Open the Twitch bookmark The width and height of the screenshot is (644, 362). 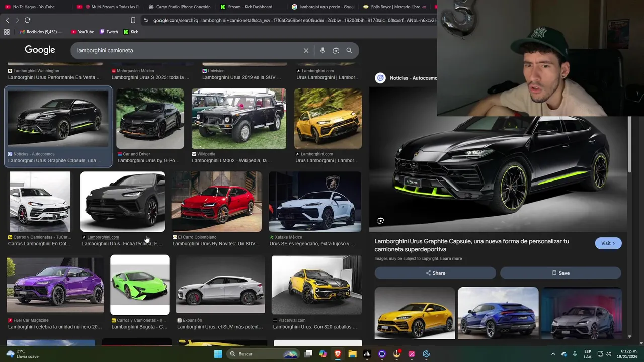pos(109,32)
